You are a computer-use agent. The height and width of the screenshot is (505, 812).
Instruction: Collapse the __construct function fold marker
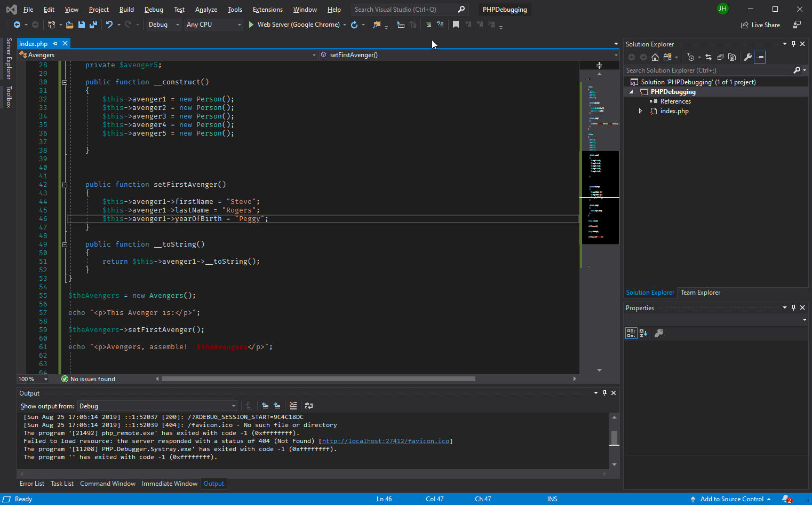coord(65,82)
